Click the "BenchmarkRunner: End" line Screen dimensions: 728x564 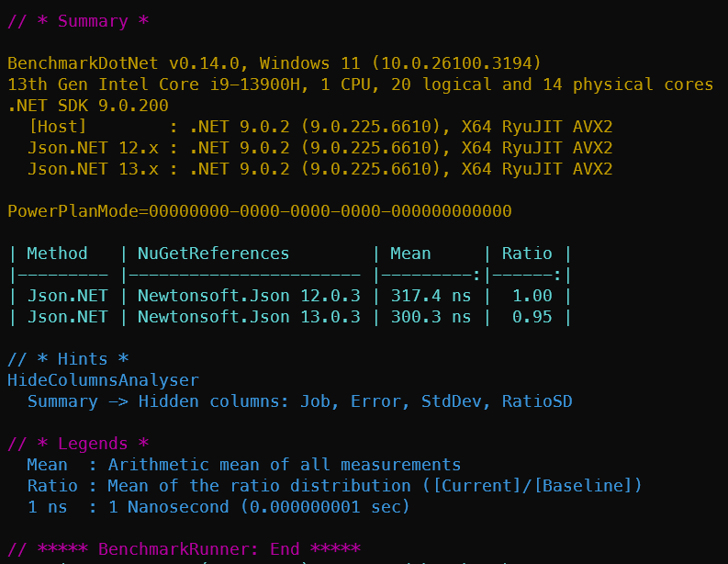tap(184, 549)
